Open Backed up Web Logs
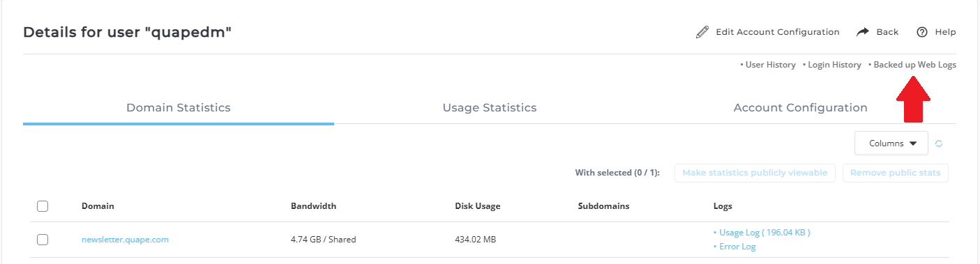The height and width of the screenshot is (264, 980). pyautogui.click(x=912, y=65)
